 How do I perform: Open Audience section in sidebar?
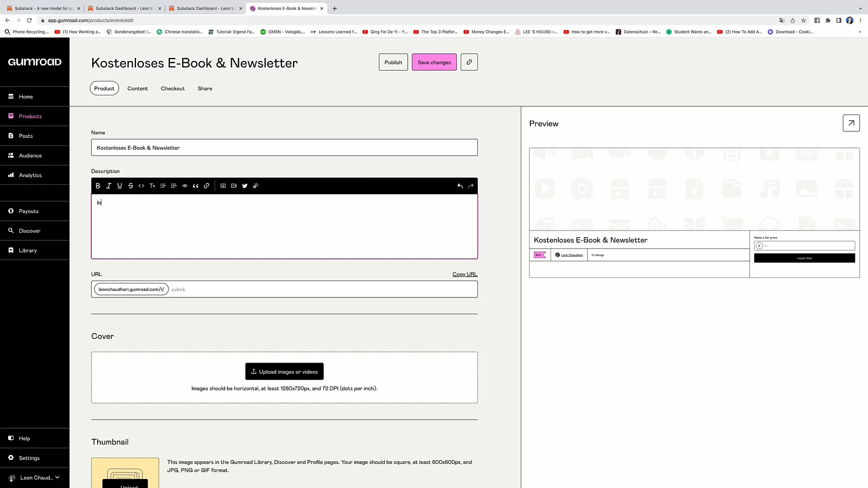pos(35,155)
